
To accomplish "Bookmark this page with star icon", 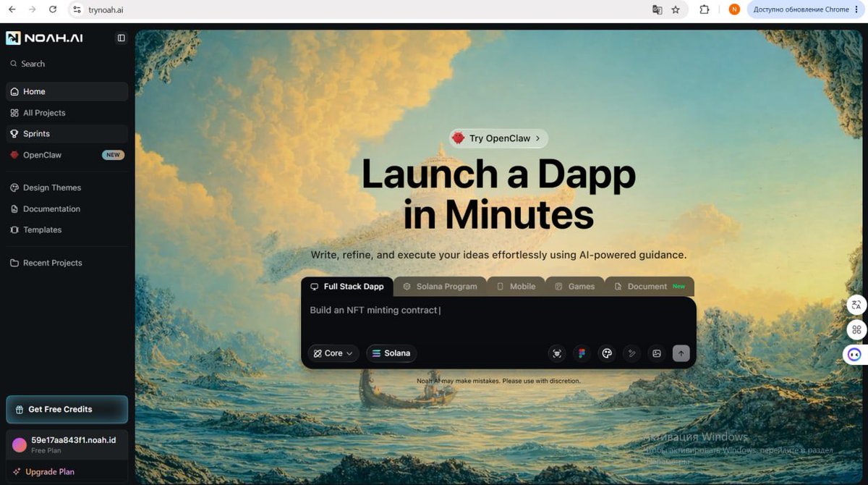I will click(x=676, y=9).
